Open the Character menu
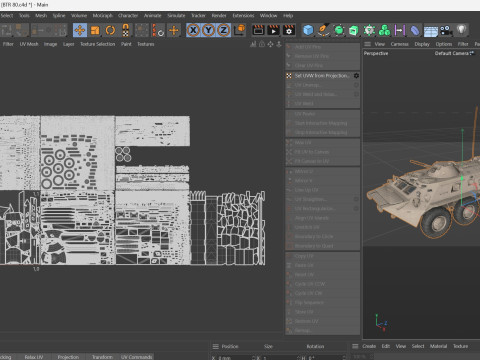 click(128, 15)
